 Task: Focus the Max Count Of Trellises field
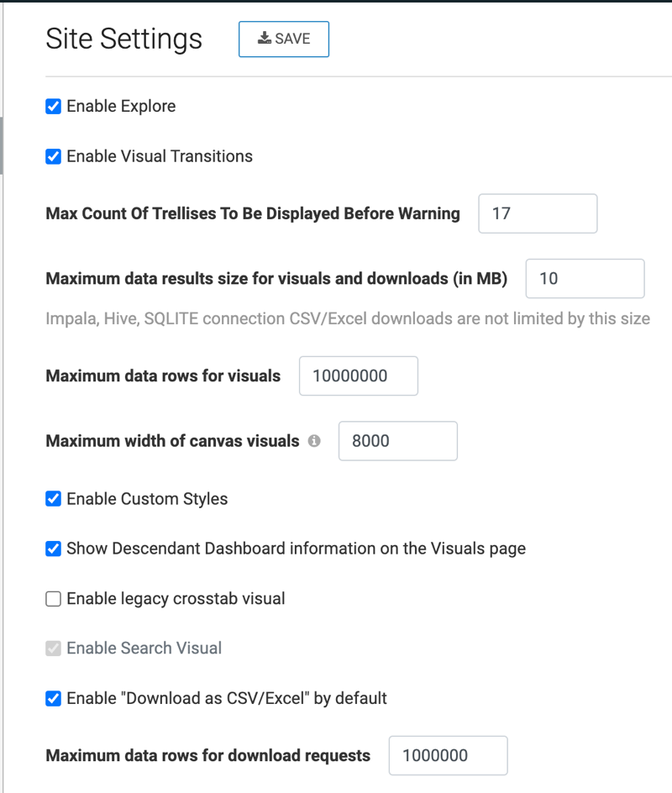point(538,213)
